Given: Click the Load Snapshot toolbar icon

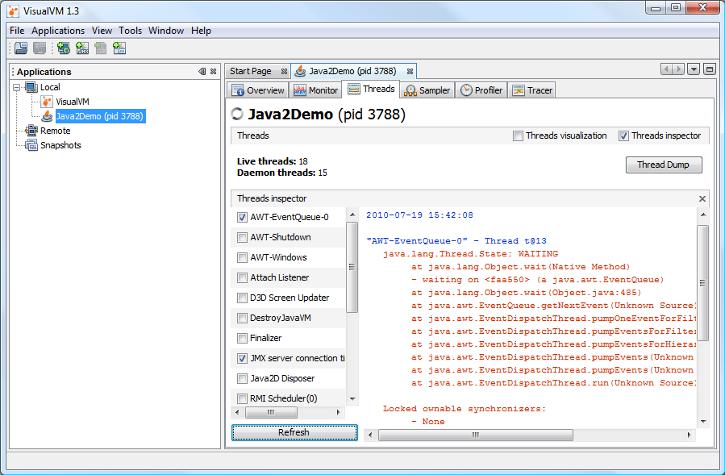Looking at the screenshot, I should pos(20,48).
